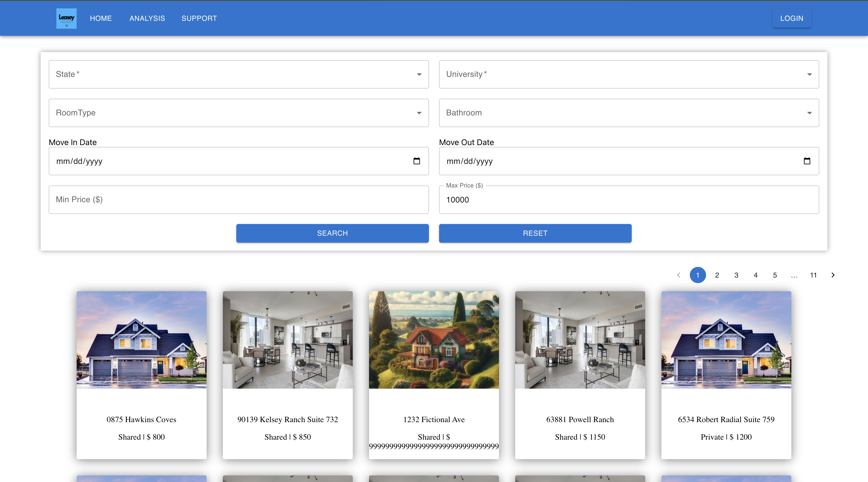Expand the RoomType dropdown
Viewport: 868px width, 482px height.
239,113
